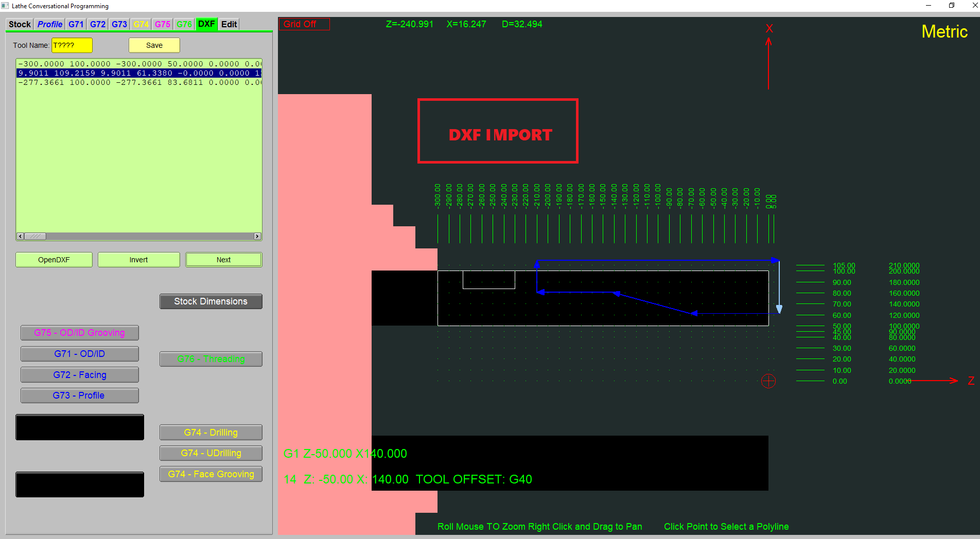Open the Edit tab
Viewport: 980px width, 539px height.
[x=229, y=24]
